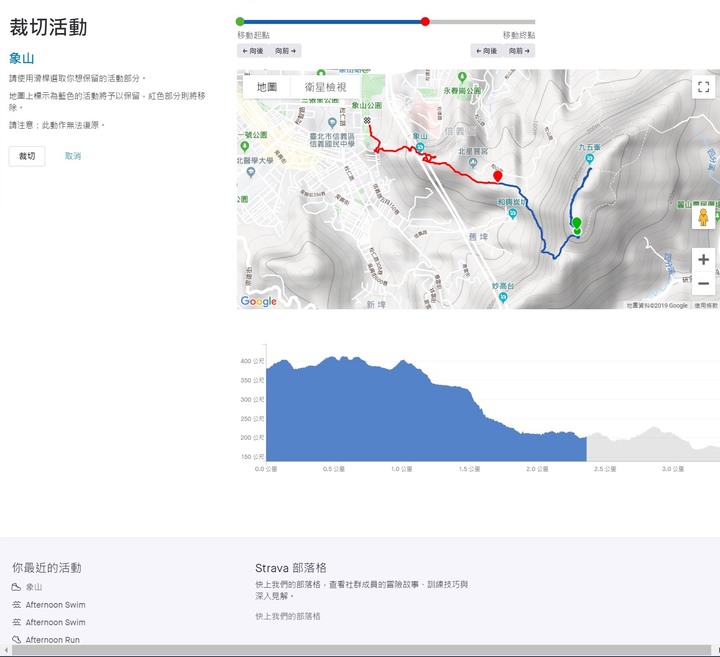Click the 北星寶宮 map pin
Viewport: 720px width, 657px height.
coord(473,162)
